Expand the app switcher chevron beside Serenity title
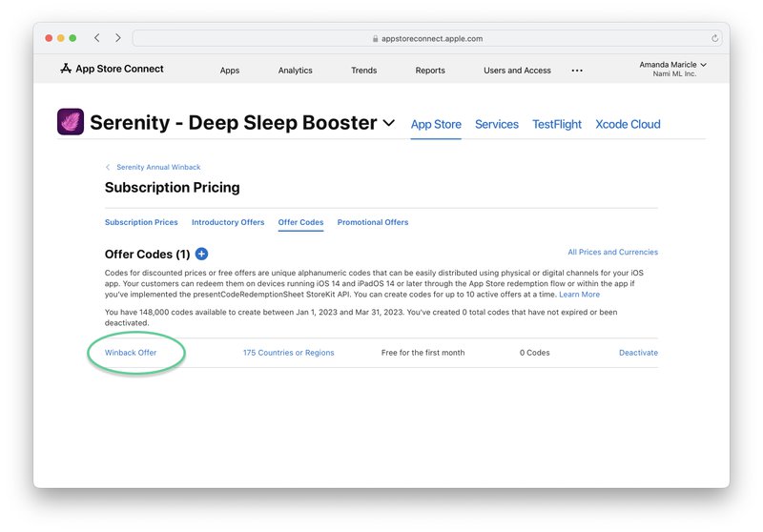Viewport: 763px width, 532px height. (x=389, y=123)
